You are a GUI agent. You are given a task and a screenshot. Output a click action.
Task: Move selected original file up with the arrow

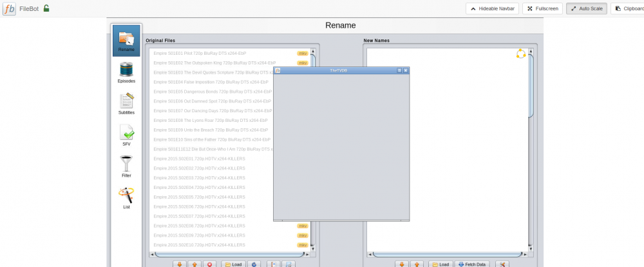pyautogui.click(x=194, y=264)
